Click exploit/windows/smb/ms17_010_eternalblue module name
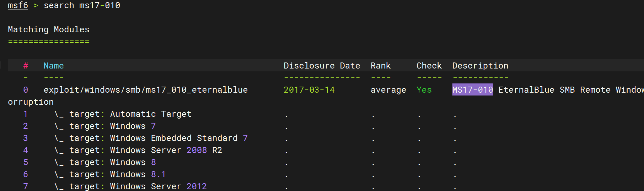This screenshot has width=644, height=191. tap(146, 90)
